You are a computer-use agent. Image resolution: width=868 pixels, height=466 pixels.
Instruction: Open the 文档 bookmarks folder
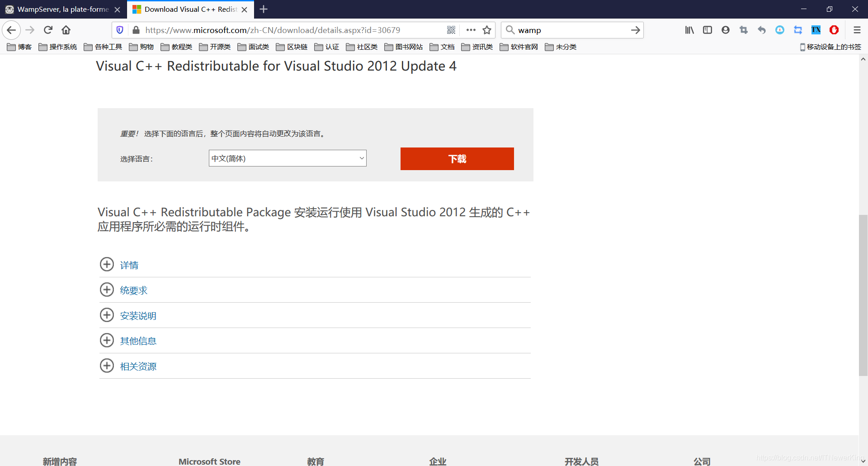click(x=442, y=47)
